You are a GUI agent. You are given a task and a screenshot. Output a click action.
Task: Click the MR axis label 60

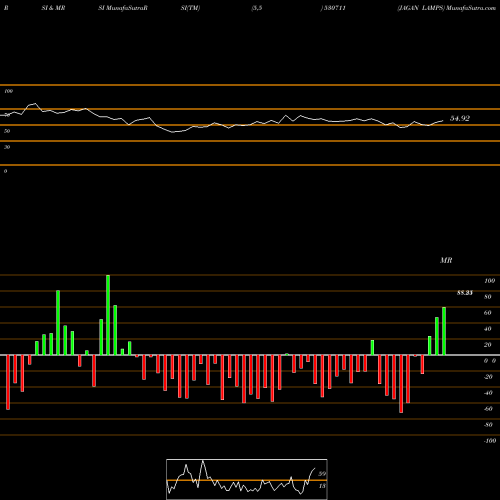[488, 313]
